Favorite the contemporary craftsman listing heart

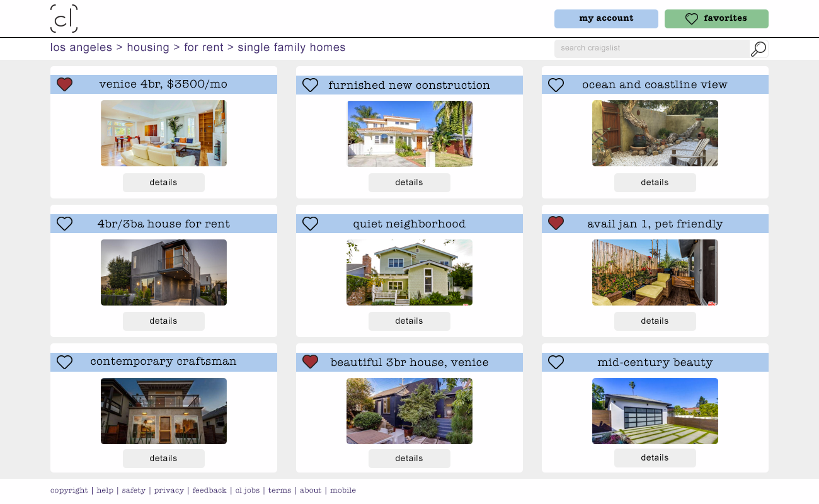64,362
